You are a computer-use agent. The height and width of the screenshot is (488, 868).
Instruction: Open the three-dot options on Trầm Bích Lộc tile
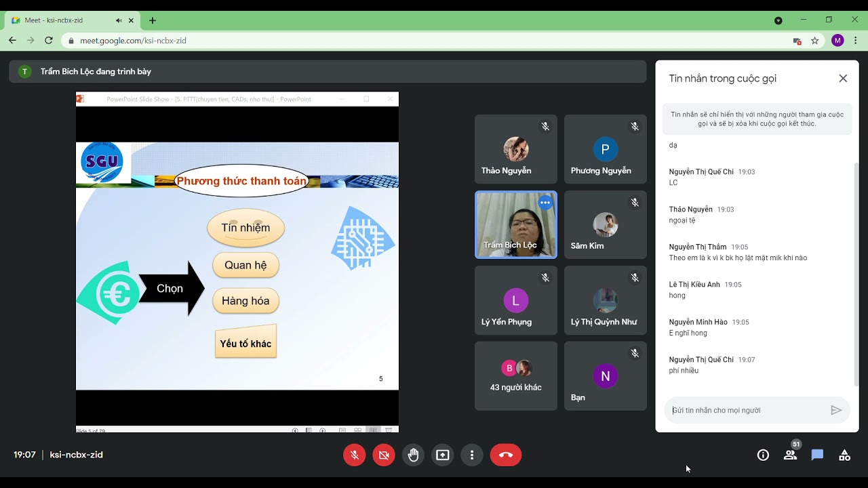point(545,203)
